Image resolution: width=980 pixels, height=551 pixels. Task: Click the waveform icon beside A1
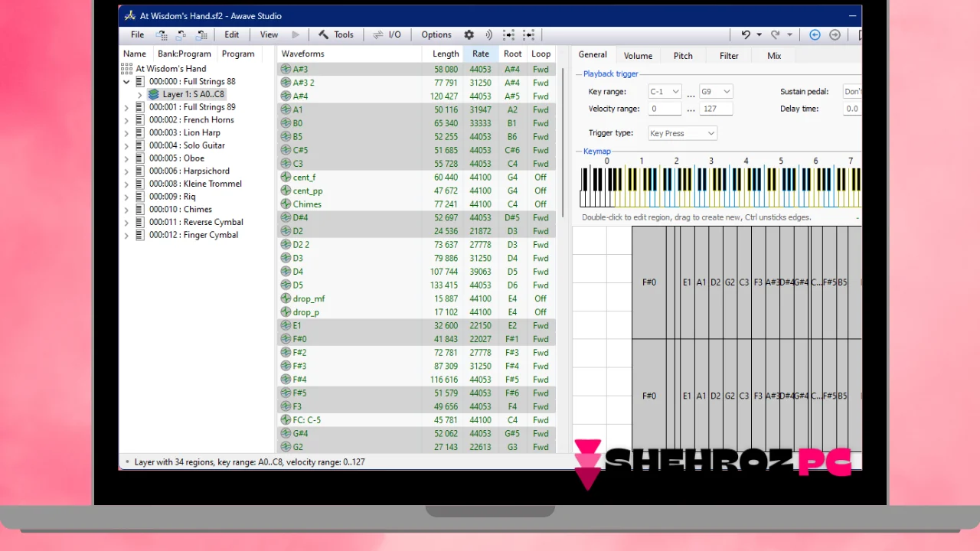[x=286, y=109]
